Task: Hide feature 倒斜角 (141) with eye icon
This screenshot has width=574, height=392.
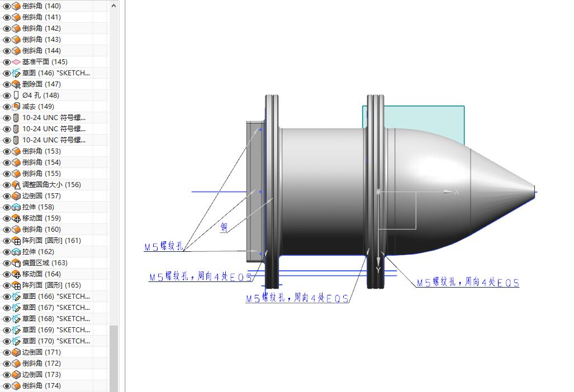Action: (x=7, y=17)
